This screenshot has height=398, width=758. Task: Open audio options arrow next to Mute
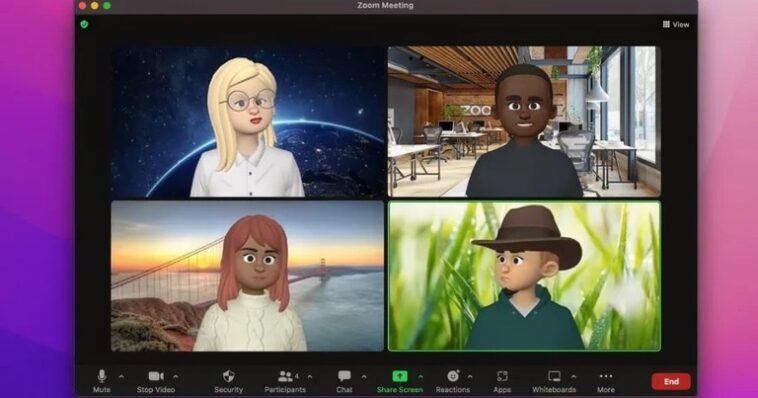coord(121,376)
